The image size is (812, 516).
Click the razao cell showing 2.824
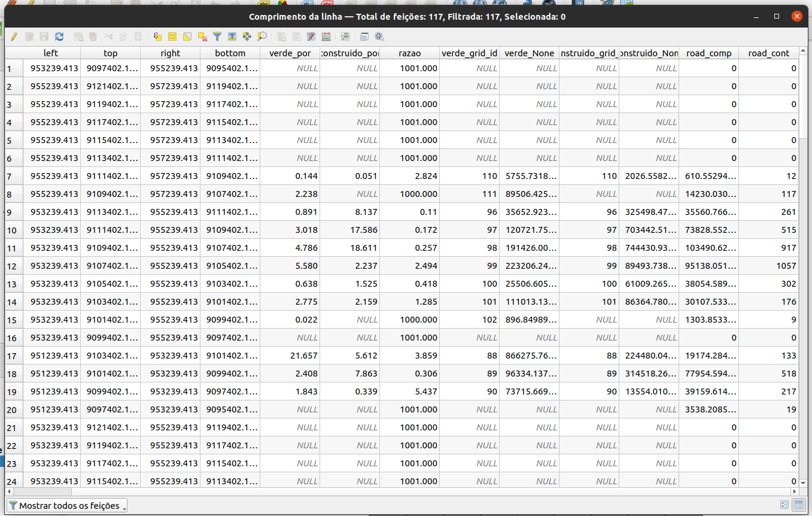[410, 176]
